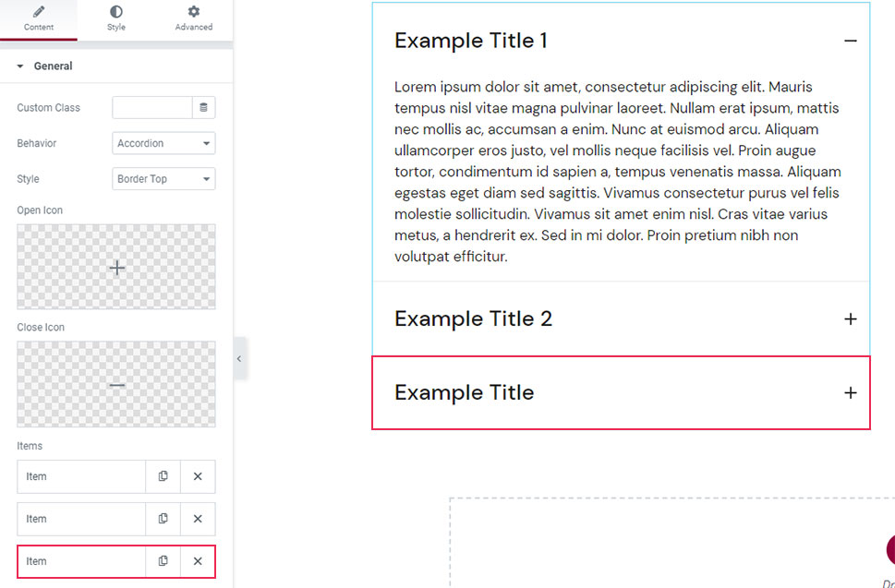Duplicate the highlighted third Item
Viewport: 895px width, 588px height.
(x=163, y=561)
